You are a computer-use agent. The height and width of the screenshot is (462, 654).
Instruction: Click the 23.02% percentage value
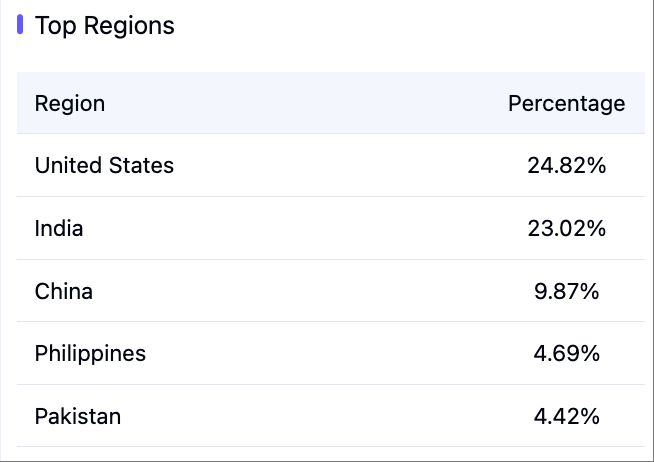click(x=566, y=228)
